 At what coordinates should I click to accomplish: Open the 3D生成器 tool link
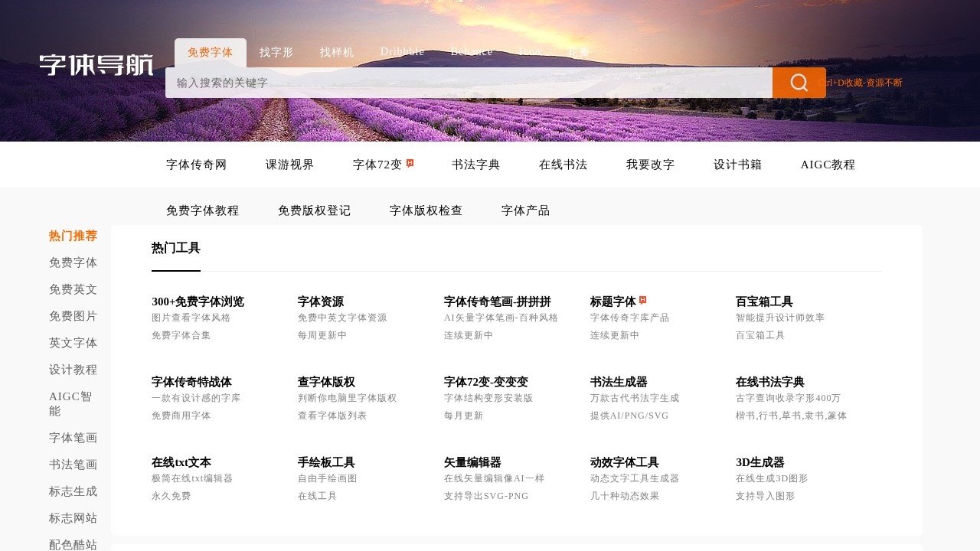pos(759,462)
